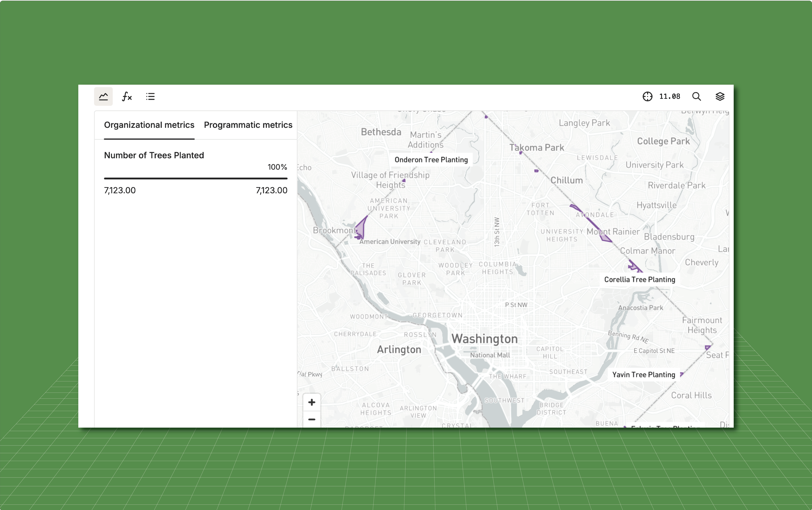Viewport: 812px width, 510px height.
Task: Click the Capitol Hill label on map
Action: point(550,353)
